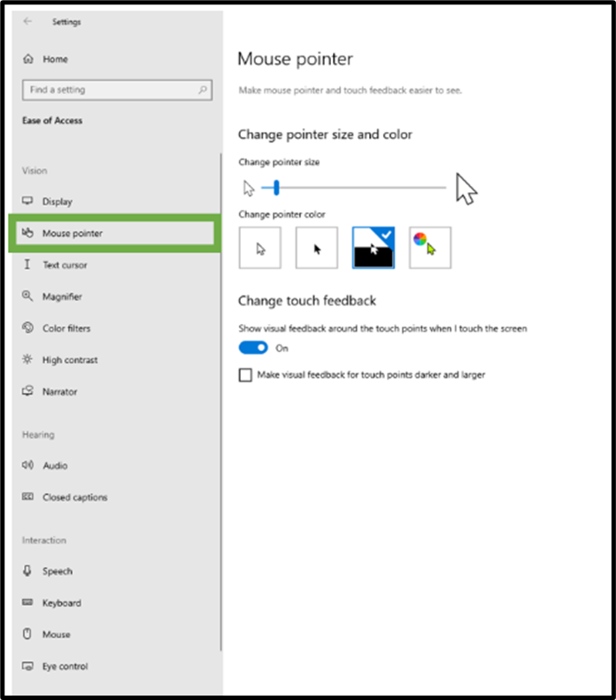
Task: Click the Audio speaker icon
Action: coord(27,465)
